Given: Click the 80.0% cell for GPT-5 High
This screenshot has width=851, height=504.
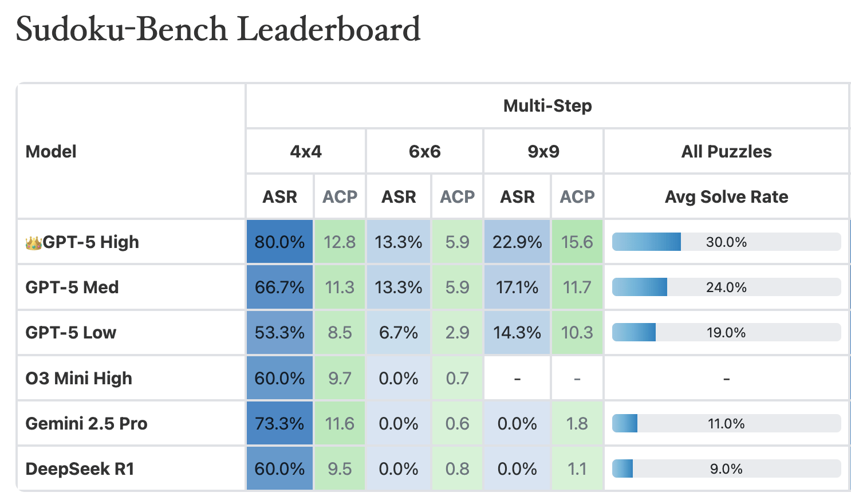Looking at the screenshot, I should pyautogui.click(x=279, y=242).
